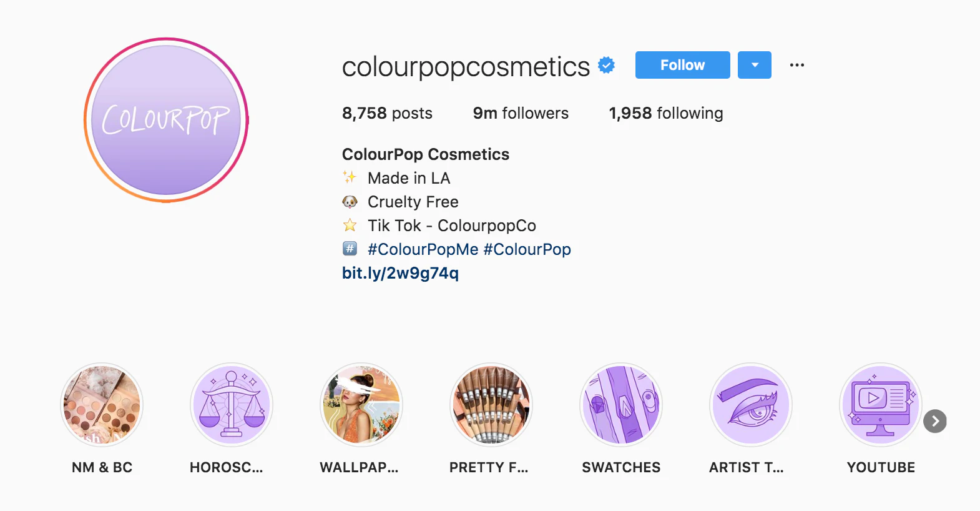View the ColourPop profile picture story
Viewport: 980px width, 511px height.
click(x=166, y=120)
